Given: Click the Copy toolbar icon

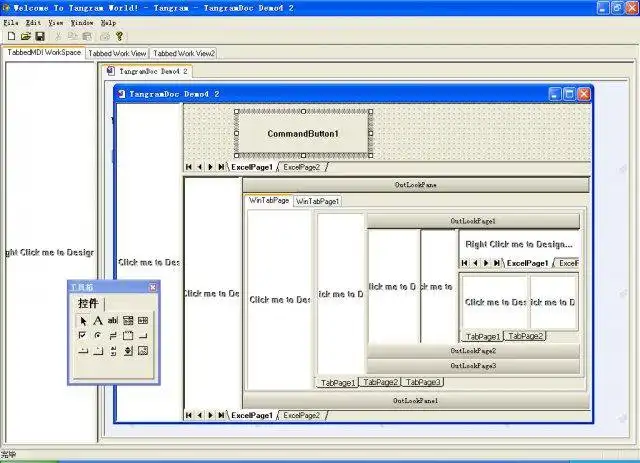Looking at the screenshot, I should (x=73, y=36).
